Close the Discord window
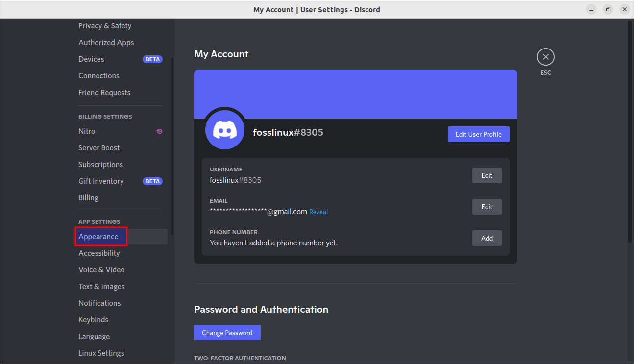The width and height of the screenshot is (634, 364). click(x=624, y=9)
